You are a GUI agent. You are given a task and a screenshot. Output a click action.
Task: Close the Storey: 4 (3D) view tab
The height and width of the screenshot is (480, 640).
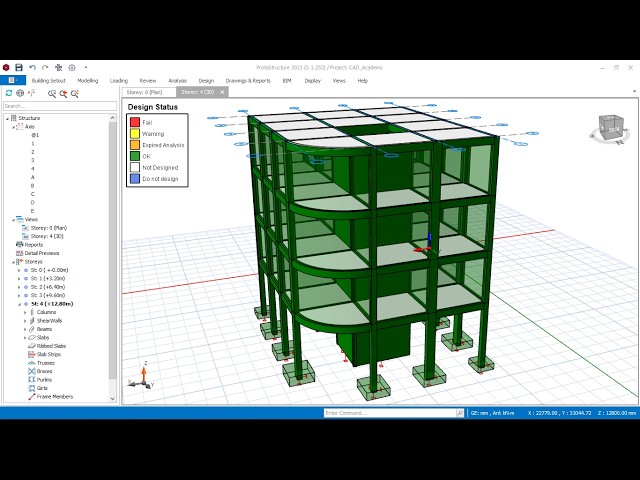click(x=222, y=92)
